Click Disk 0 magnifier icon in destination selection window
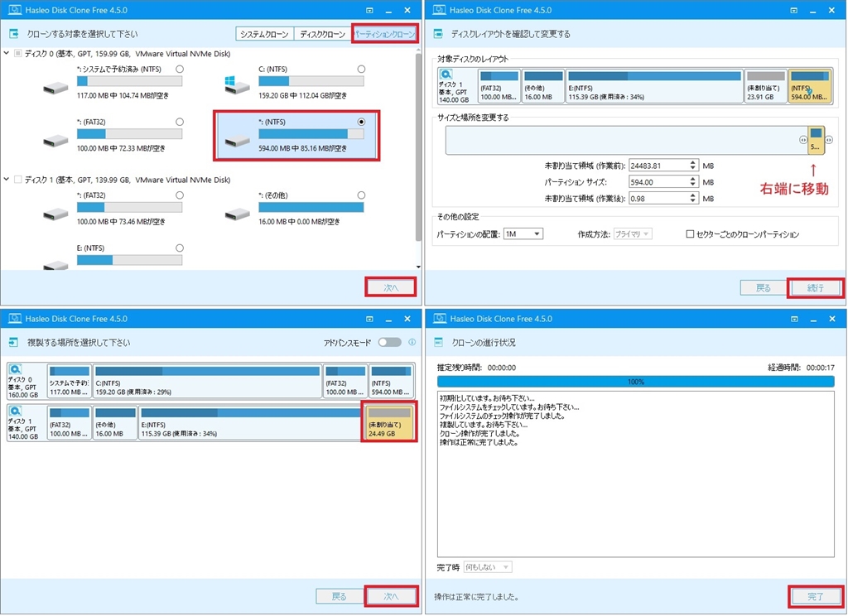The width and height of the screenshot is (848, 616). point(16,369)
